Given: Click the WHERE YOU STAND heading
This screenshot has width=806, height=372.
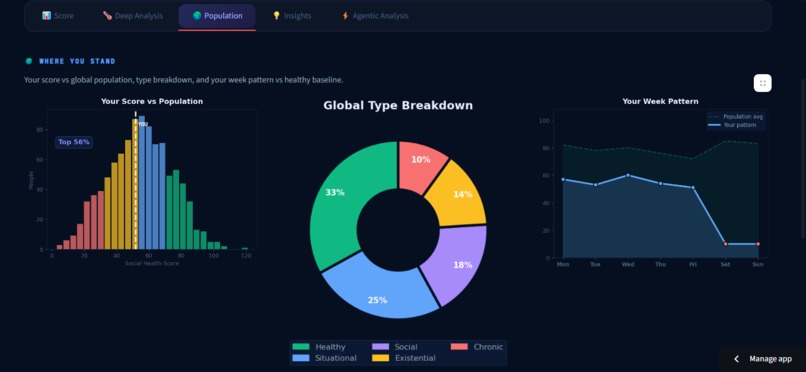Looking at the screenshot, I should click(x=77, y=61).
